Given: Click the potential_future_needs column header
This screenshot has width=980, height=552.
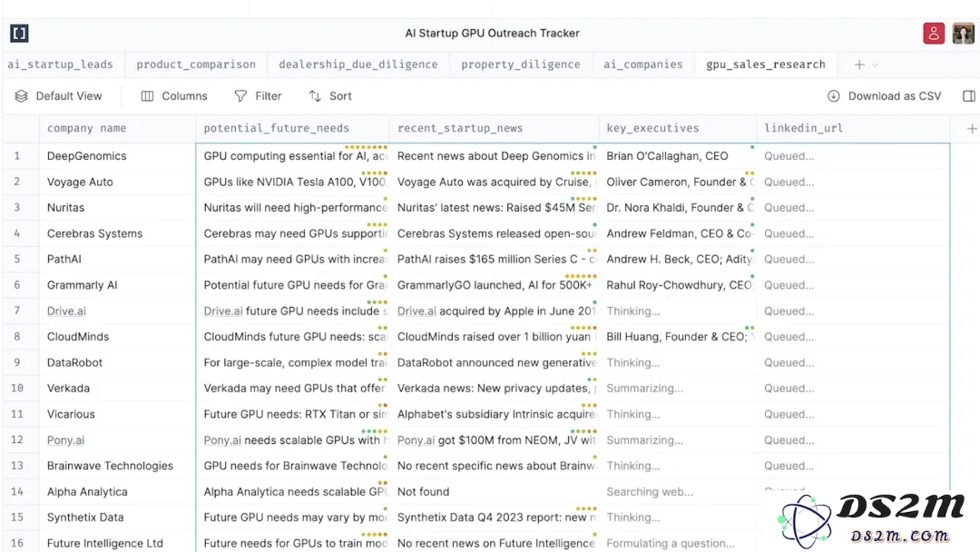Looking at the screenshot, I should 292,128.
